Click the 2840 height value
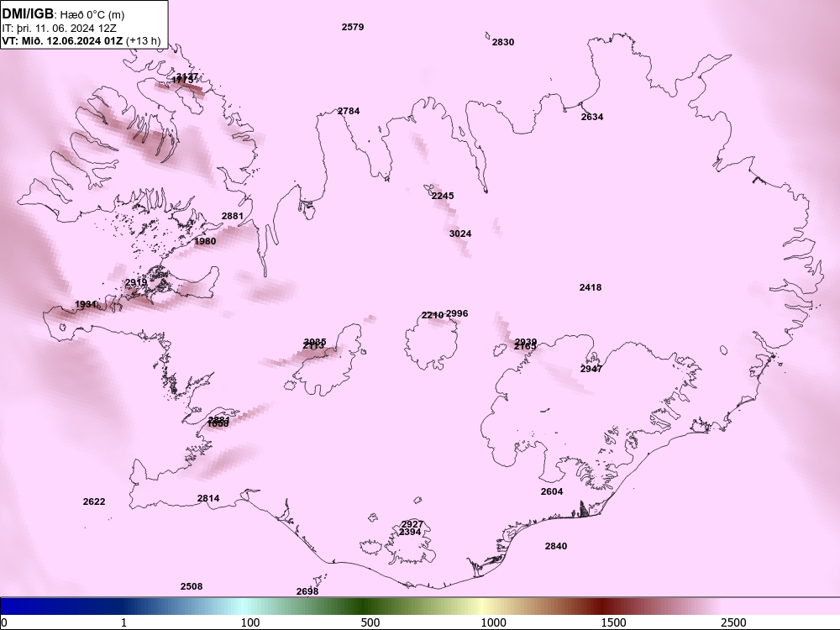The width and height of the screenshot is (840, 630). 556,546
